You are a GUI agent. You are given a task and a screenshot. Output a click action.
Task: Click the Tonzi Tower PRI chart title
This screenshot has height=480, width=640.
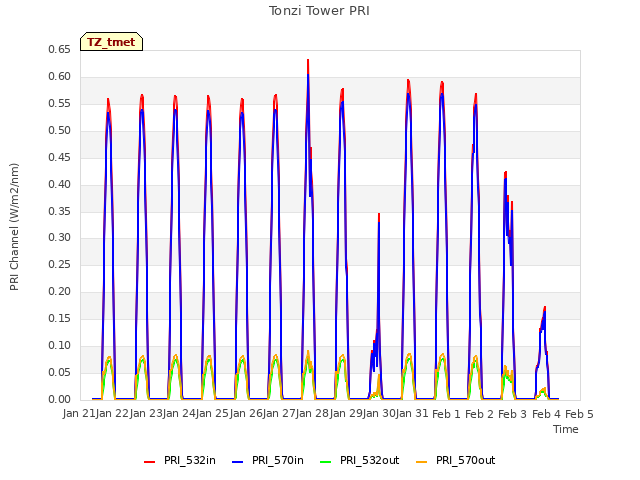[319, 11]
